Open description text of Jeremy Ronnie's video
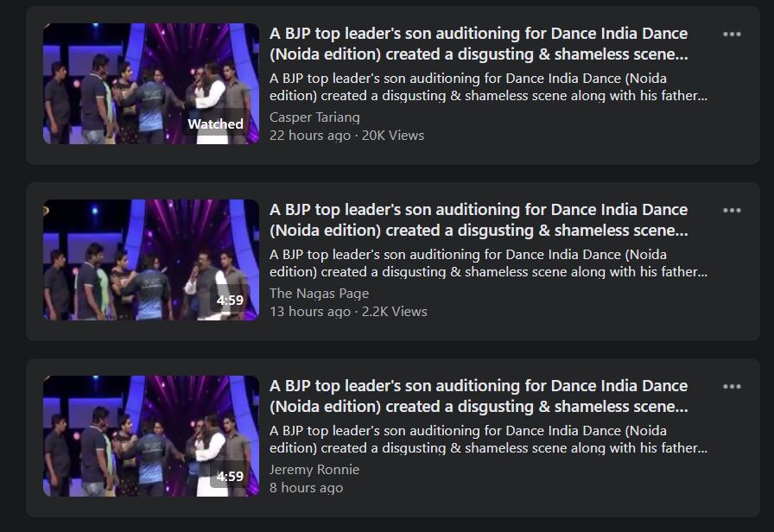The width and height of the screenshot is (774, 532). tap(488, 440)
